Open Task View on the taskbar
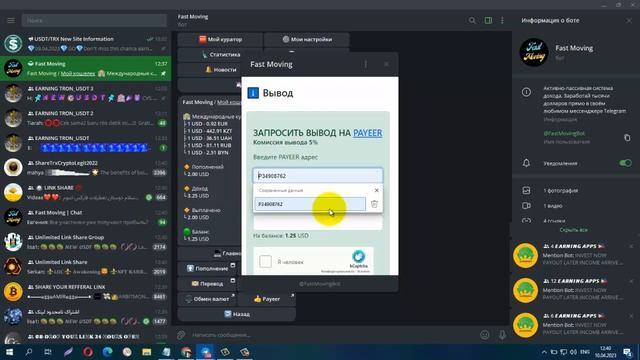The width and height of the screenshot is (640, 360). coord(48,352)
